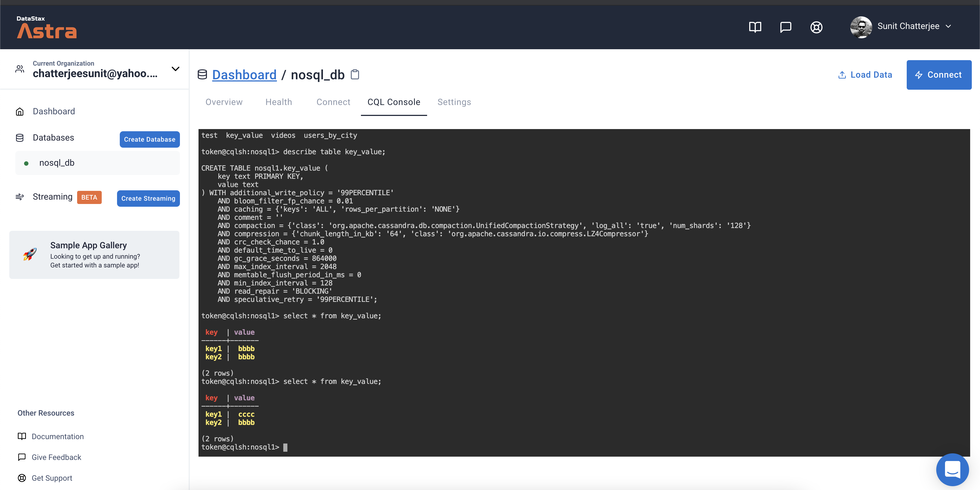Click Documentation book icon under Other Resources
Image resolution: width=980 pixels, height=490 pixels.
(22, 436)
